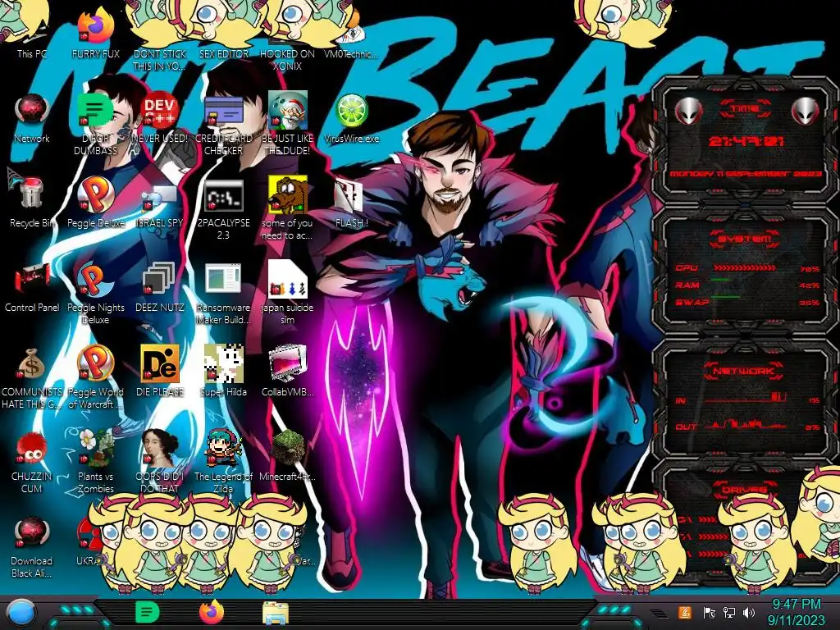Click the TIME header in the widget
The width and height of the screenshot is (840, 630).
[x=745, y=109]
